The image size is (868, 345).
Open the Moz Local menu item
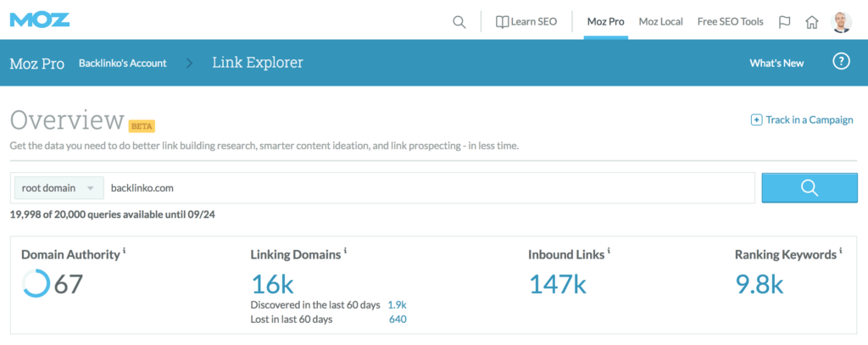(x=660, y=21)
